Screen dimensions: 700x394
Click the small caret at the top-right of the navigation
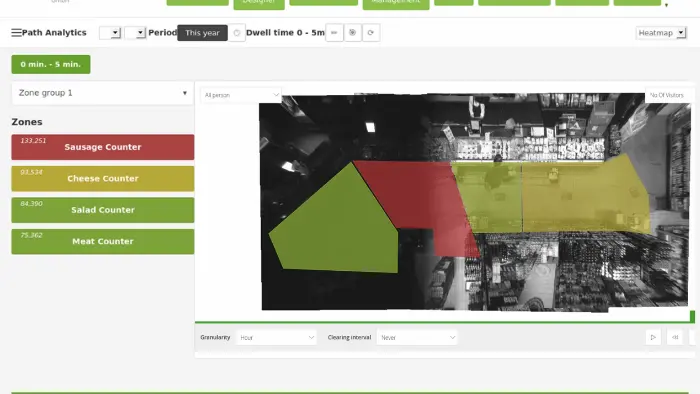(x=667, y=5)
